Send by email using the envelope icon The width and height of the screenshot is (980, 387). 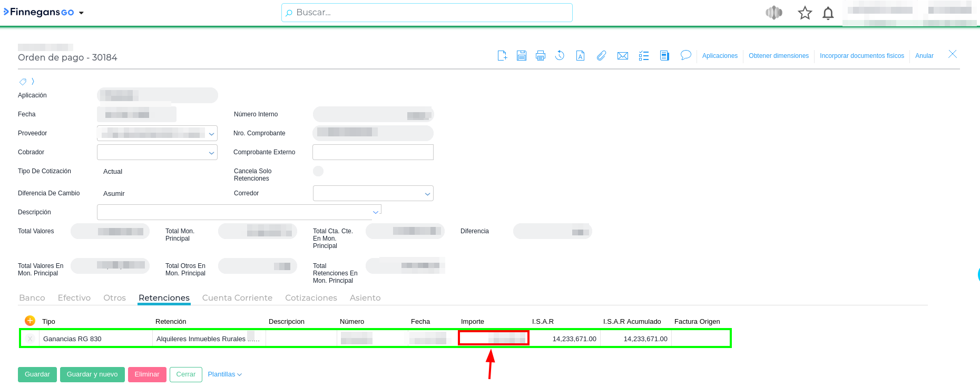click(623, 55)
